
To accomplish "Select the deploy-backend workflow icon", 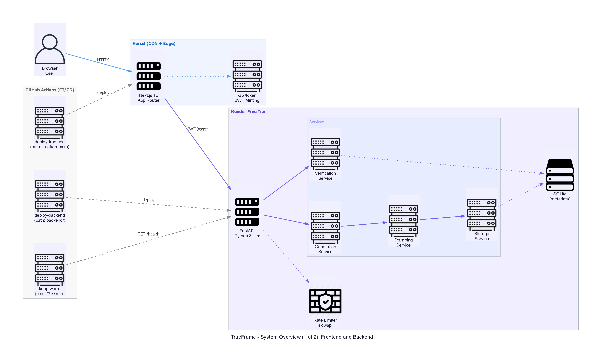I will tap(49, 196).
